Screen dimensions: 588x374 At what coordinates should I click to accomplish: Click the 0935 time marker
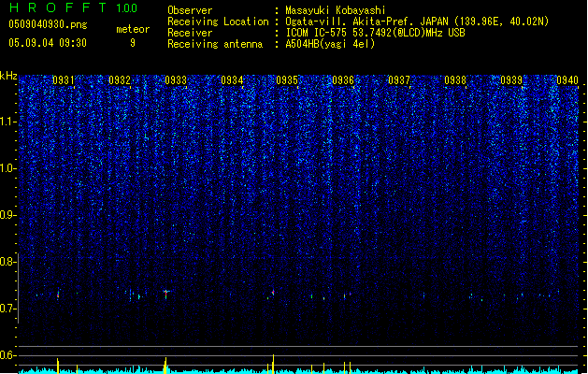tap(287, 80)
